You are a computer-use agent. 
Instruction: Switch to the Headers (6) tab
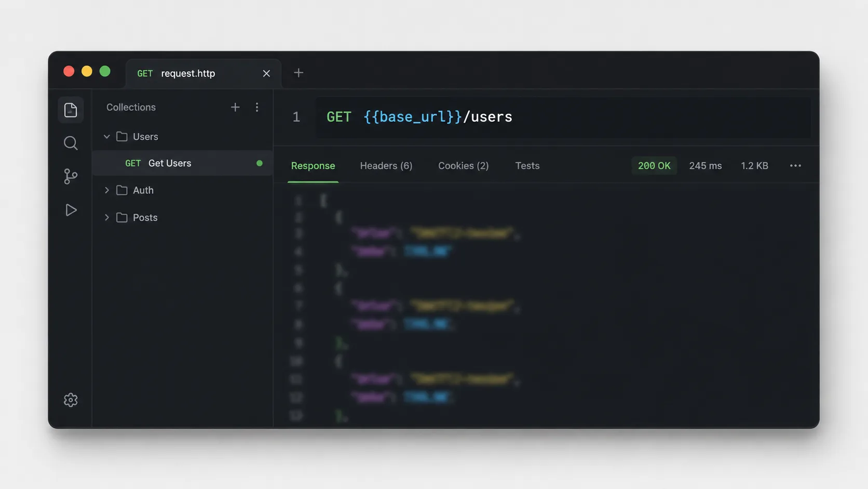(x=386, y=166)
